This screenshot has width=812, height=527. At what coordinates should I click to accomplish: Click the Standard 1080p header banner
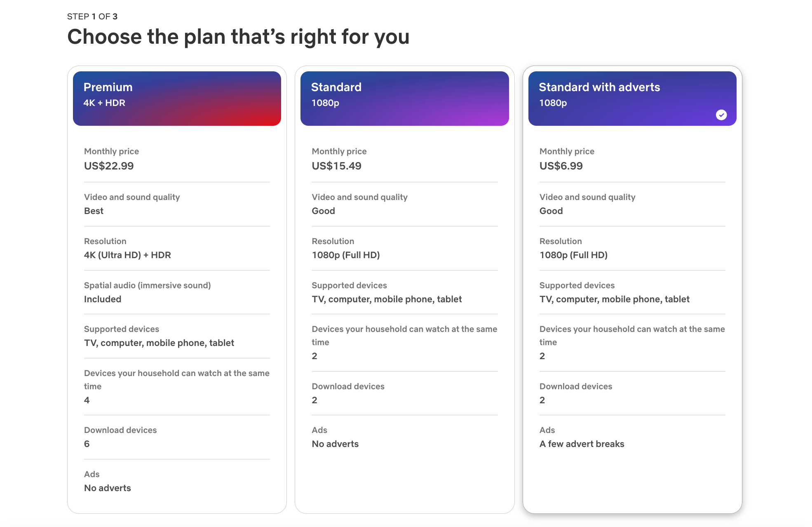click(404, 98)
